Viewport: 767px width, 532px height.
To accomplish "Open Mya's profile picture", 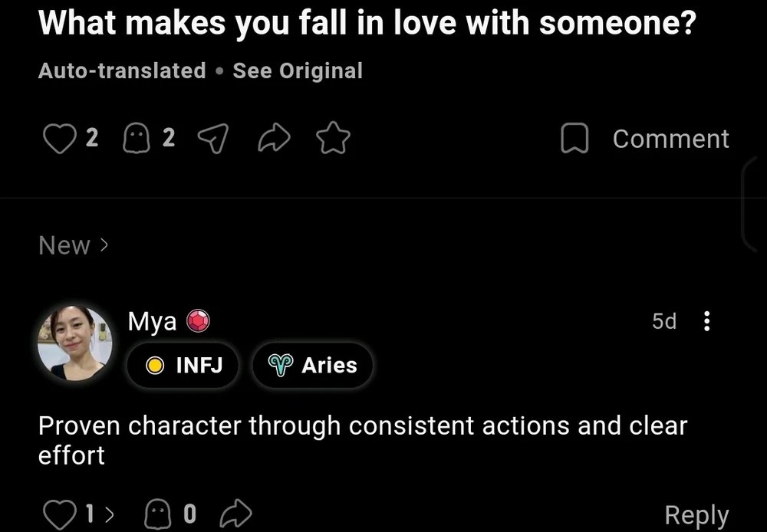I will tap(75, 343).
